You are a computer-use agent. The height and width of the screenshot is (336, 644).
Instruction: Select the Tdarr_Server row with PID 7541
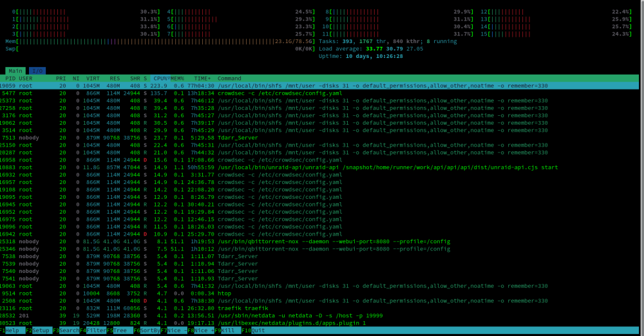319,279
